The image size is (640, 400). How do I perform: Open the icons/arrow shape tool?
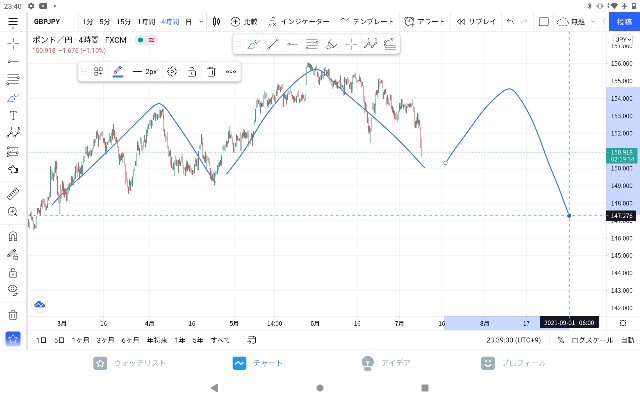(13, 169)
